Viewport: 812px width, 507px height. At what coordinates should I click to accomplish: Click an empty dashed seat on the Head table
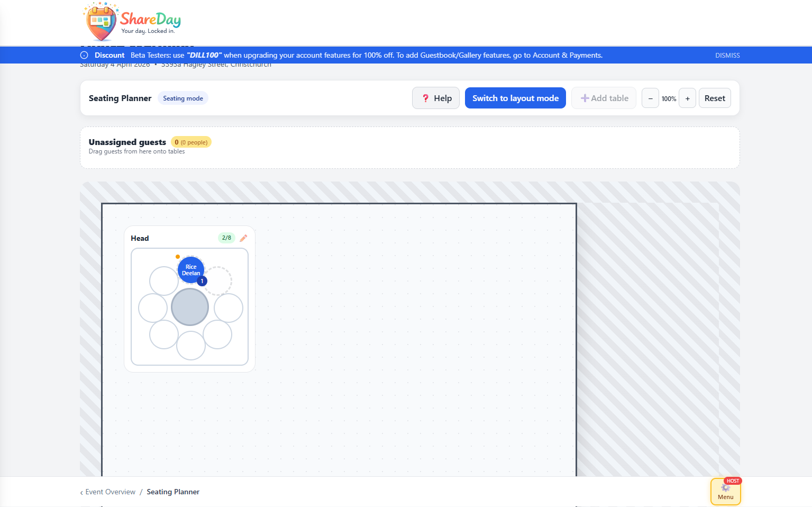(218, 279)
